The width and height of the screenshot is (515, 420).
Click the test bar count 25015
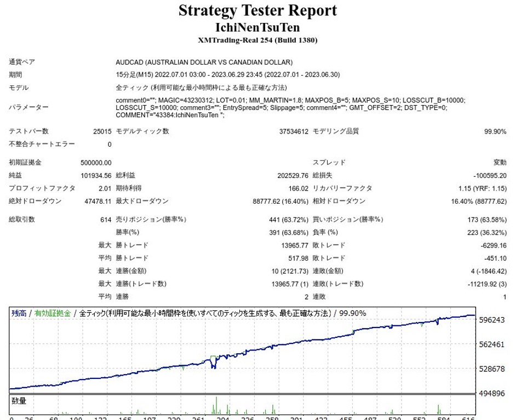[x=102, y=131]
